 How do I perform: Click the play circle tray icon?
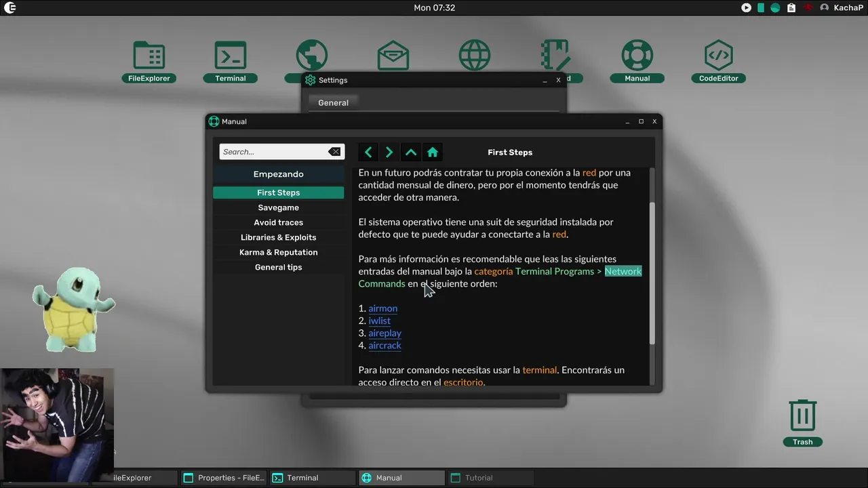746,7
